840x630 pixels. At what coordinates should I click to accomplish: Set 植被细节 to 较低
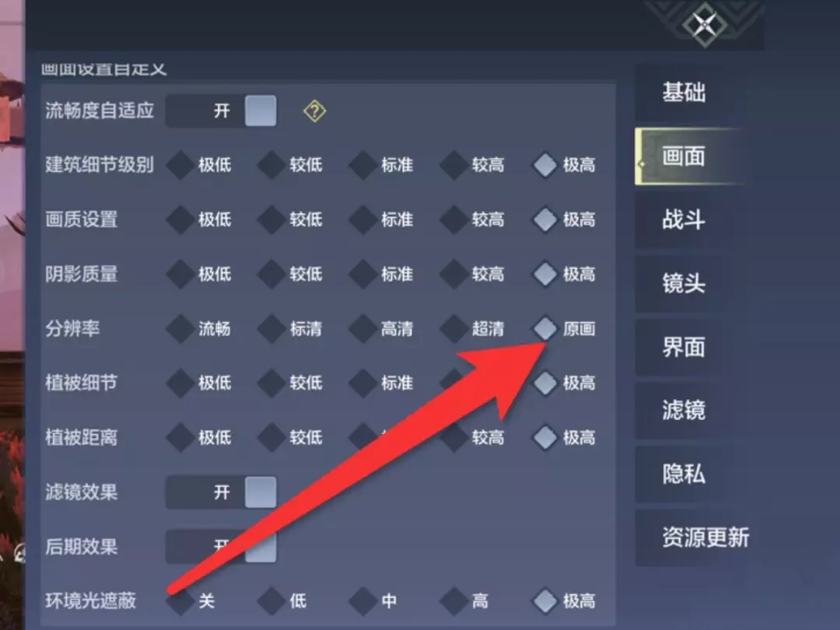290,383
